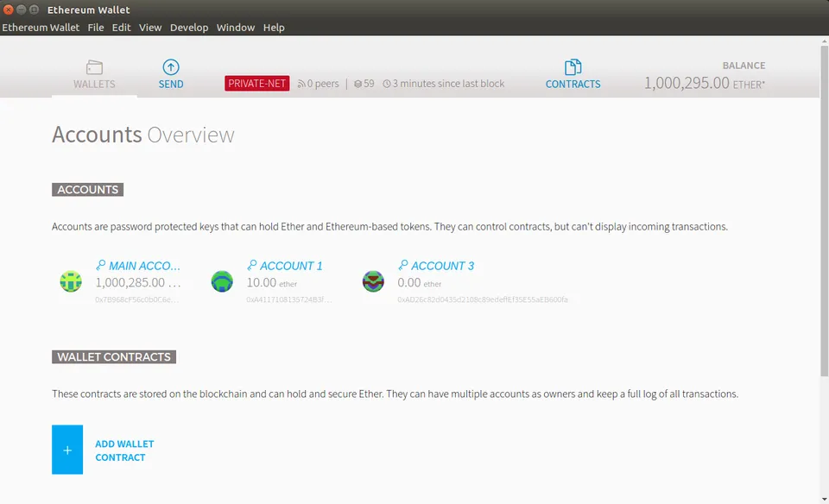Open the Wallets tab icon
This screenshot has width=829, height=504.
pyautogui.click(x=94, y=67)
